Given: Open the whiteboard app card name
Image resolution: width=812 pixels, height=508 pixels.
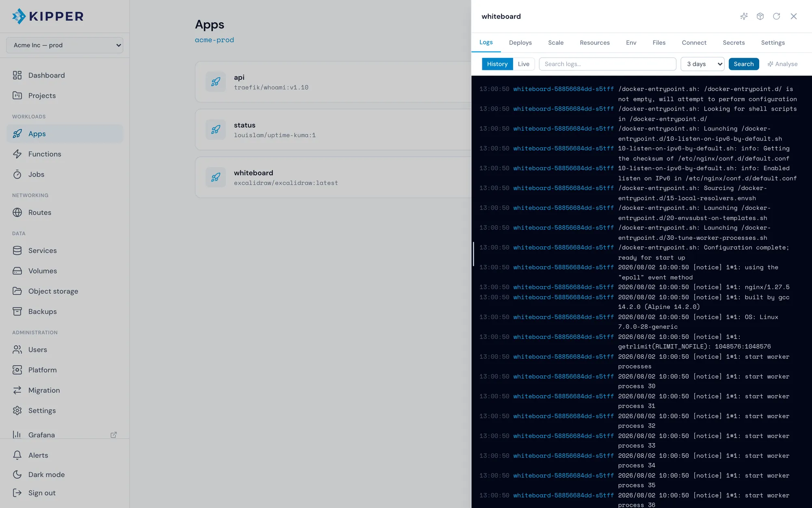Looking at the screenshot, I should point(253,173).
